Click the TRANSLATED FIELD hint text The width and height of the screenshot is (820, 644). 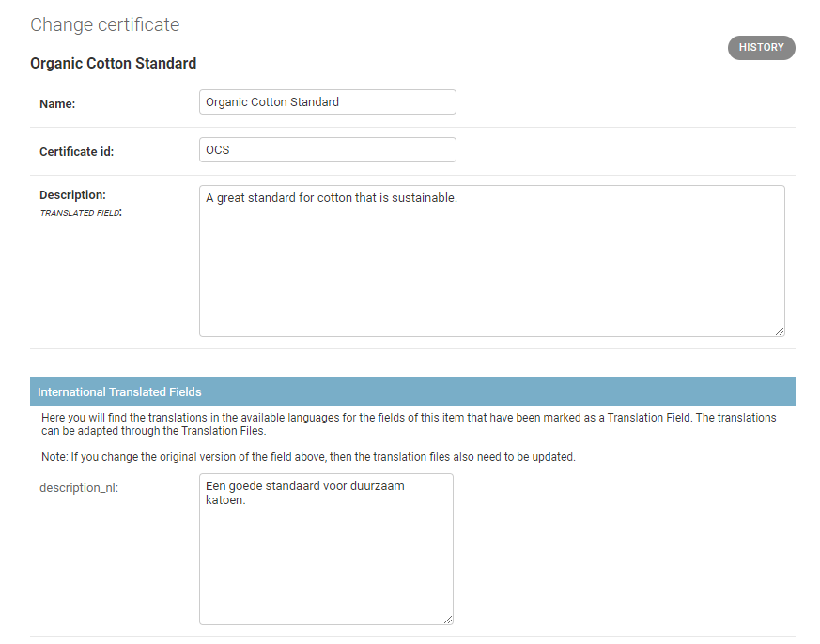click(x=81, y=213)
